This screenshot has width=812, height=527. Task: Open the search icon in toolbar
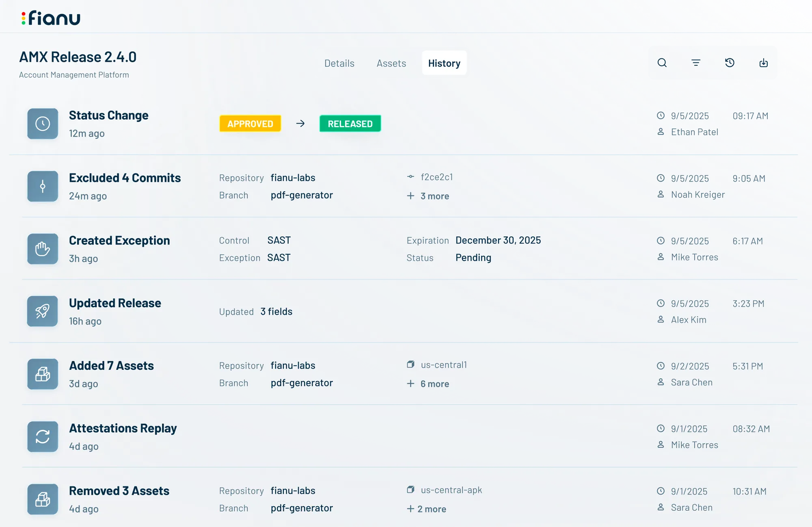(x=662, y=63)
